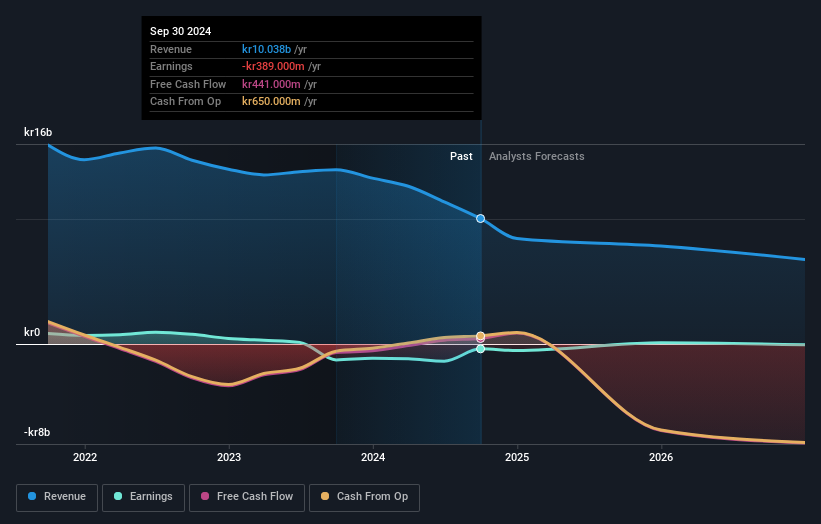
Task: Click the -kr389.000m earnings value
Action: point(273,66)
